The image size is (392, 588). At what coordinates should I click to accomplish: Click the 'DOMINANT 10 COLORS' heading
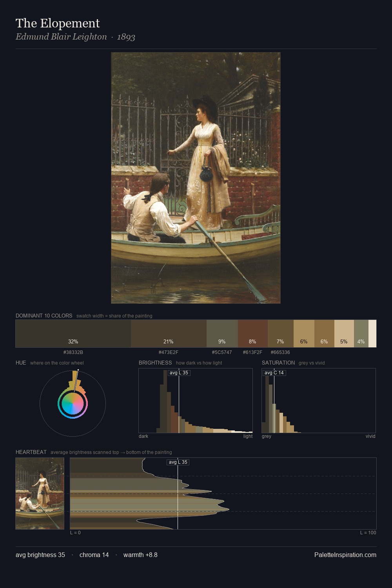tap(44, 316)
